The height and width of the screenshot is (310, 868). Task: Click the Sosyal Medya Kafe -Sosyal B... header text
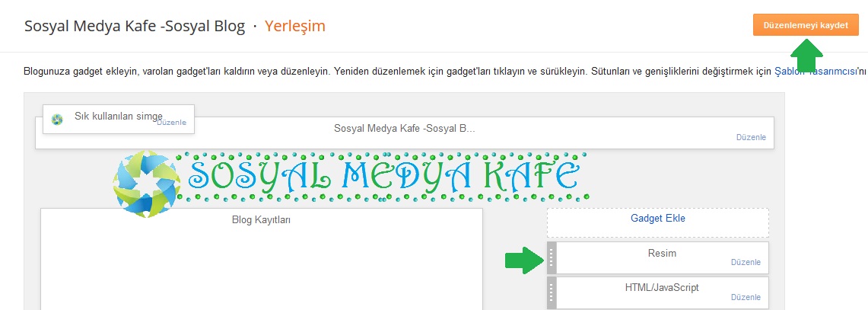pyautogui.click(x=405, y=128)
